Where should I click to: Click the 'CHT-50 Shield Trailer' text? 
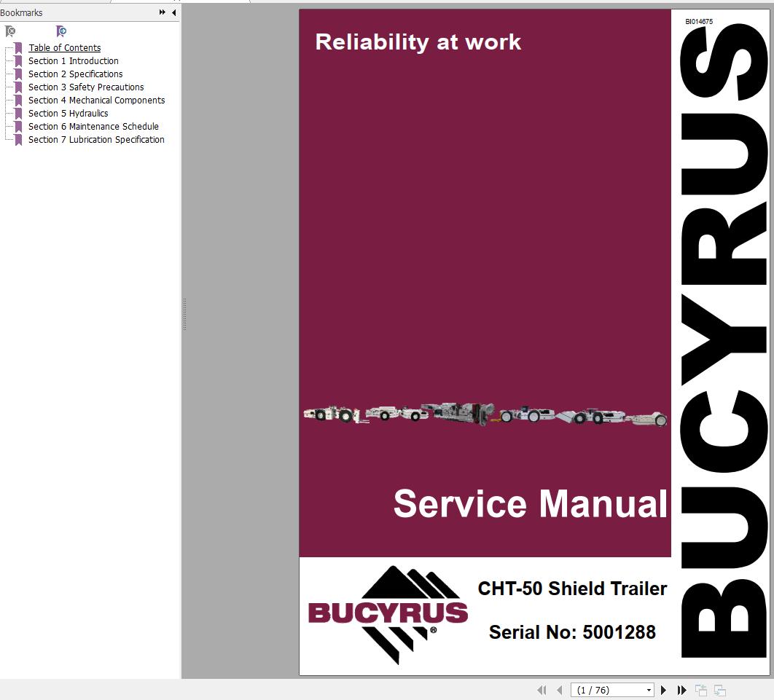tap(572, 589)
